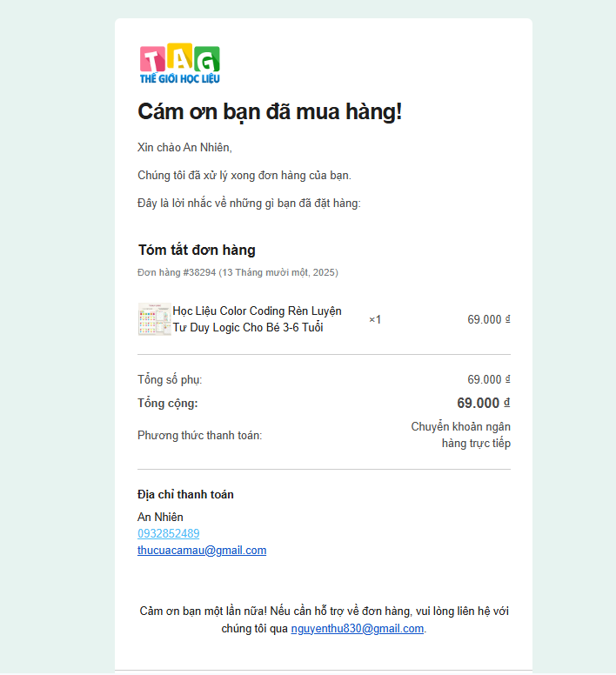Click the Chuyển khoản ngân hàng trực tiếp text
This screenshot has height=675, width=616.
(461, 435)
